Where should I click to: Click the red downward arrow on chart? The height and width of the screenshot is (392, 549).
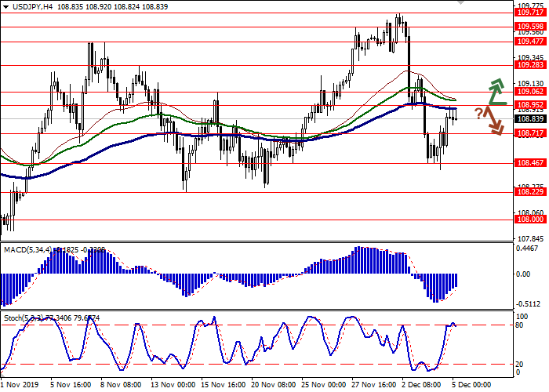[x=493, y=121]
